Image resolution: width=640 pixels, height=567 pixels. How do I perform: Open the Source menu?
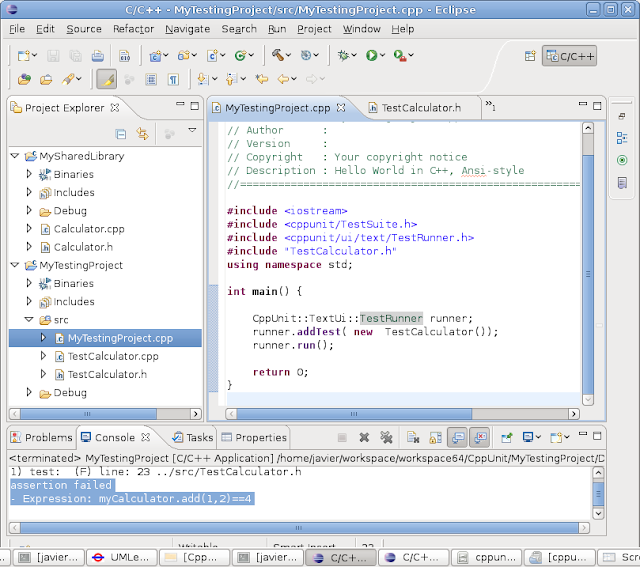click(x=84, y=29)
